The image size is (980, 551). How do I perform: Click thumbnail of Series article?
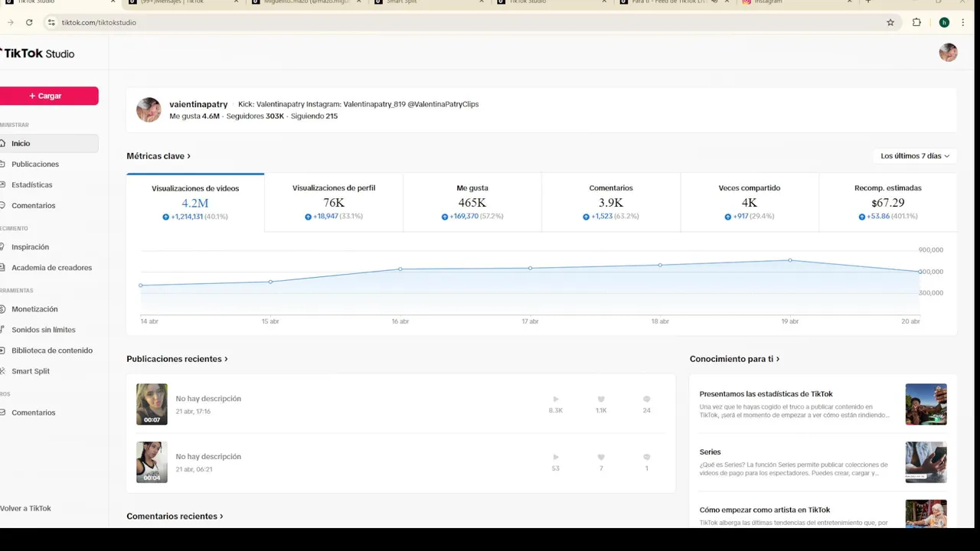pyautogui.click(x=926, y=462)
